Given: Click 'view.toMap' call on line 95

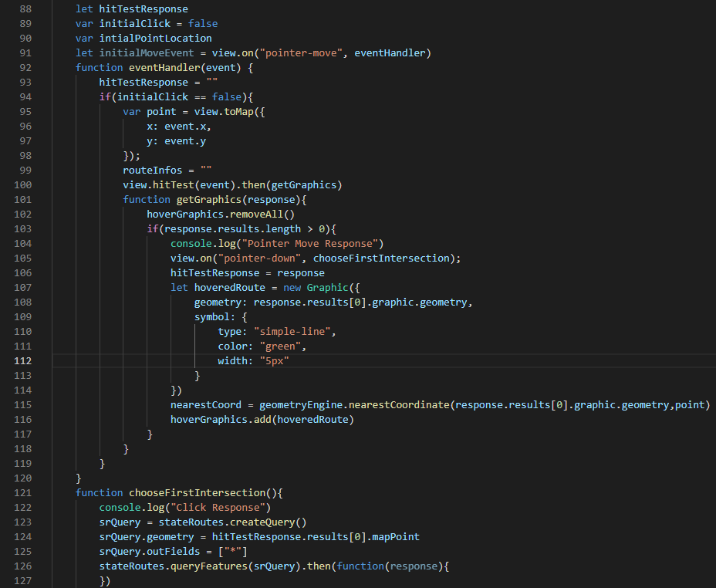Looking at the screenshot, I should (224, 111).
